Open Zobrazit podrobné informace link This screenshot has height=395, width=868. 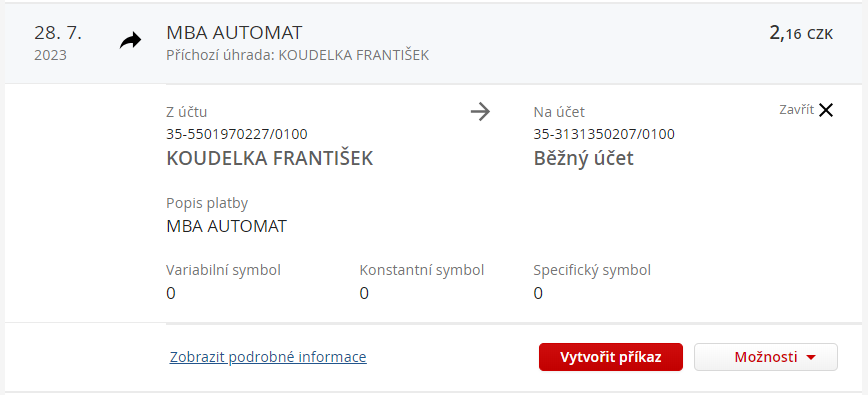[x=268, y=357]
